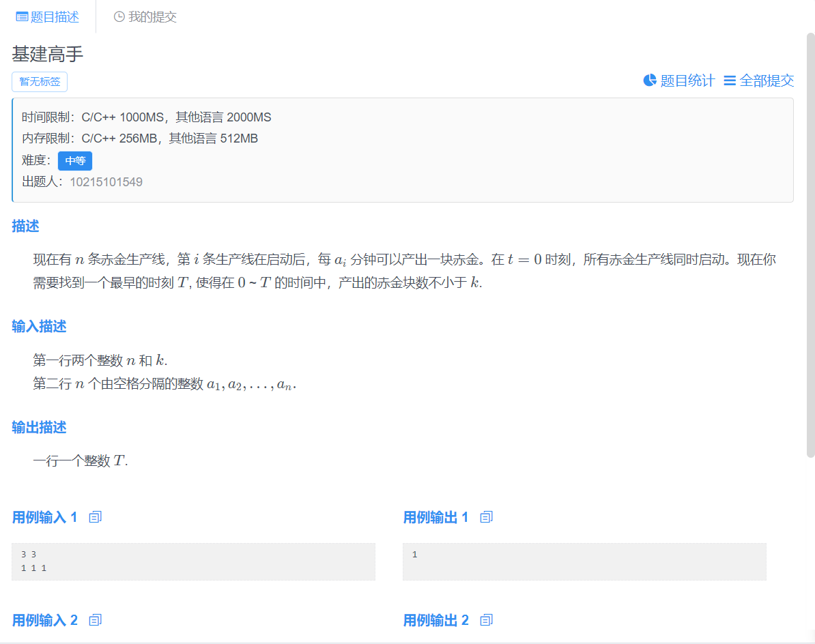Screen dimensions: 815x644
Task: Click the 基建高手 problem title
Action: pyautogui.click(x=48, y=55)
